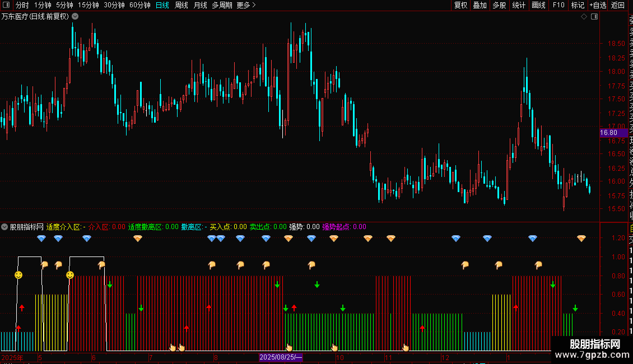Click the red up-arrow near month 11
Image resolution: width=633 pixels, height=364 pixels.
(x=422, y=328)
